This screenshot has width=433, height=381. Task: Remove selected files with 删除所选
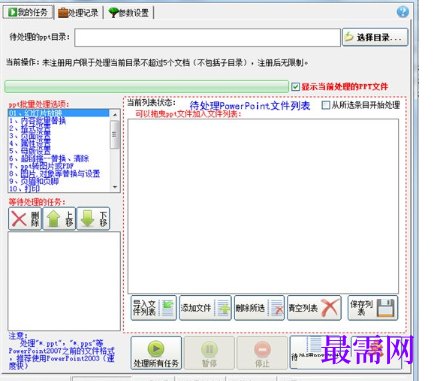(x=259, y=308)
